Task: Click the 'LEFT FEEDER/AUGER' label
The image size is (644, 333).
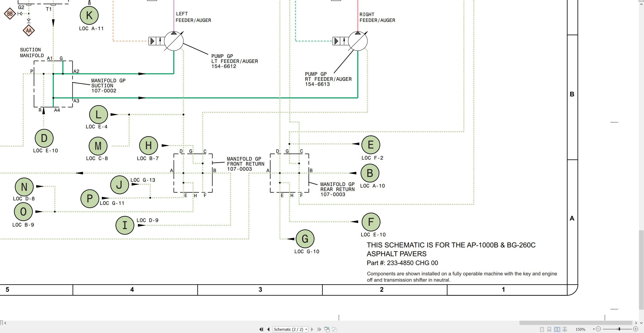Action: pyautogui.click(x=193, y=17)
